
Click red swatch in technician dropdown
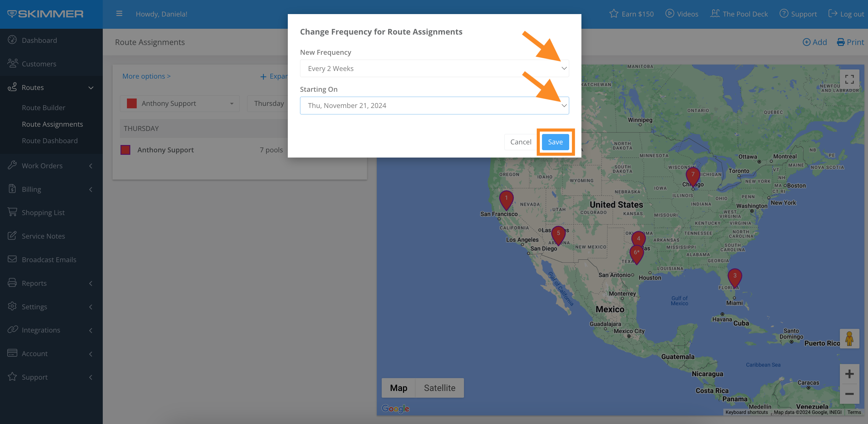point(132,103)
